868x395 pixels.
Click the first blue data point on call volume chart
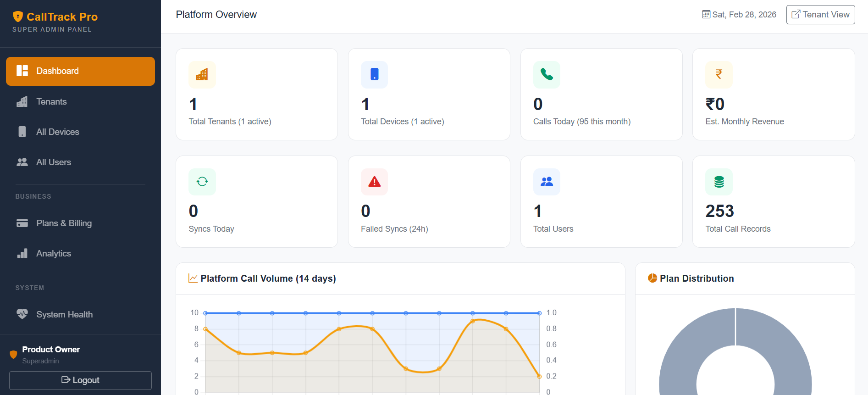pos(205,313)
